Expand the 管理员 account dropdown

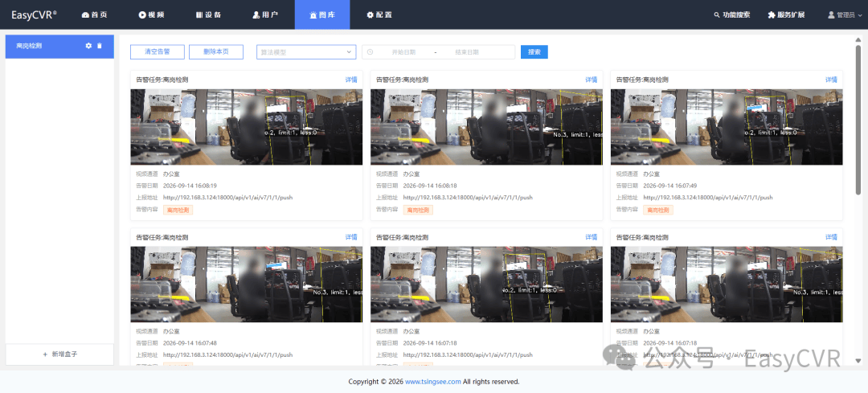845,15
